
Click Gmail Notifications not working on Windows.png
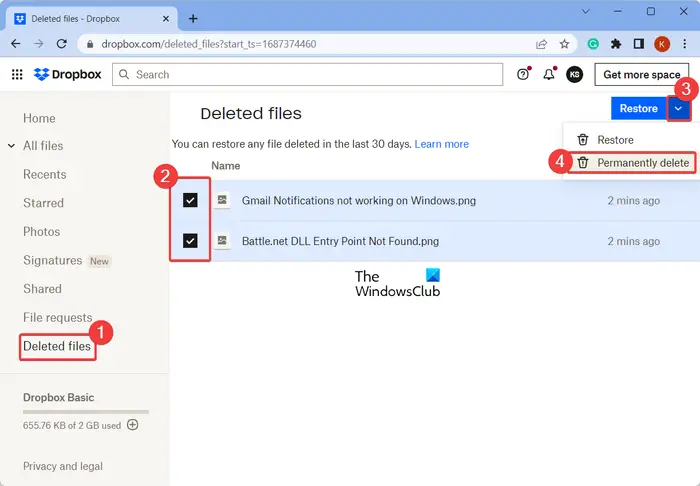[x=358, y=200]
